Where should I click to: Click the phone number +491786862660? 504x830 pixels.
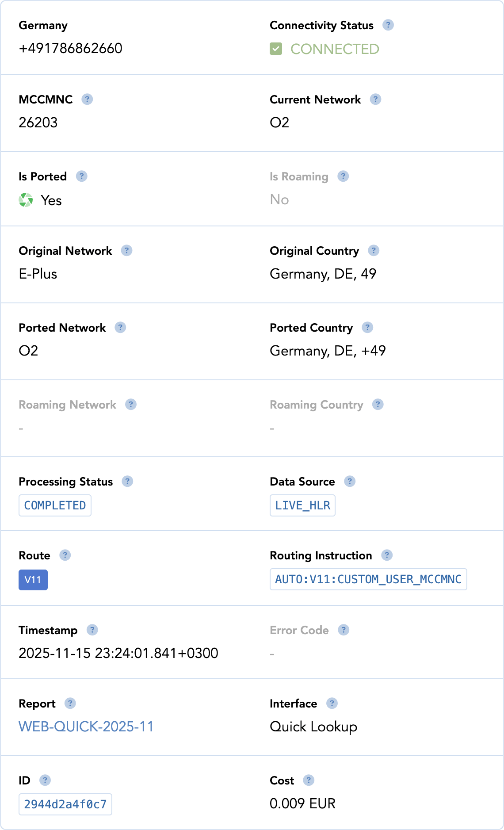coord(71,48)
